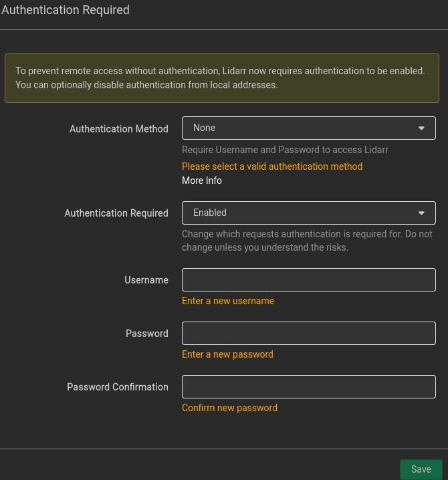This screenshot has height=480, width=448.
Task: Click into the Password field
Action: tap(308, 333)
